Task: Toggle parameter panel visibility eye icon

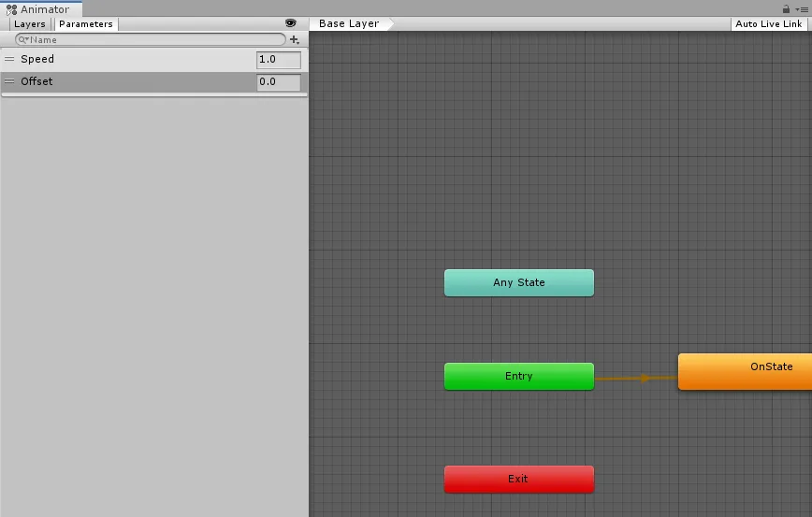Action: [291, 23]
